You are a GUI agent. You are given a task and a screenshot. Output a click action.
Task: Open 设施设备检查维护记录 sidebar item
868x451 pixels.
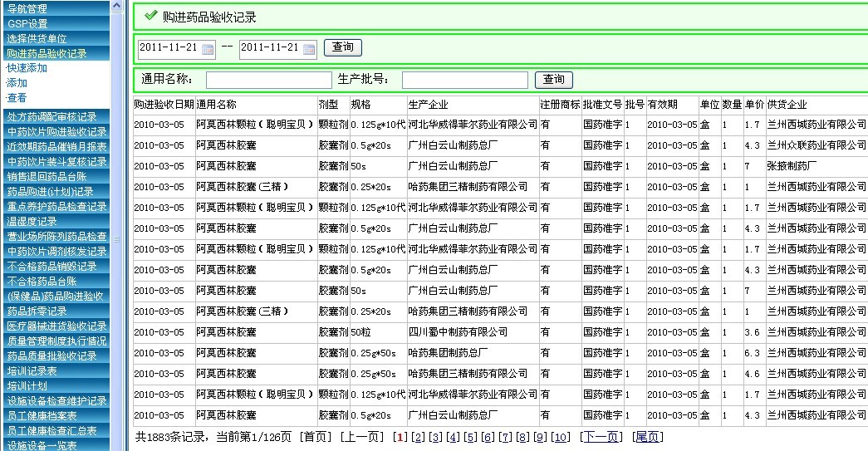coord(55,400)
